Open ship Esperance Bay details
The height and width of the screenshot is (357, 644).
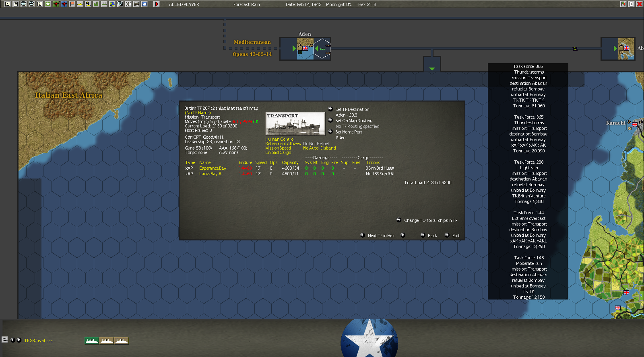213,168
